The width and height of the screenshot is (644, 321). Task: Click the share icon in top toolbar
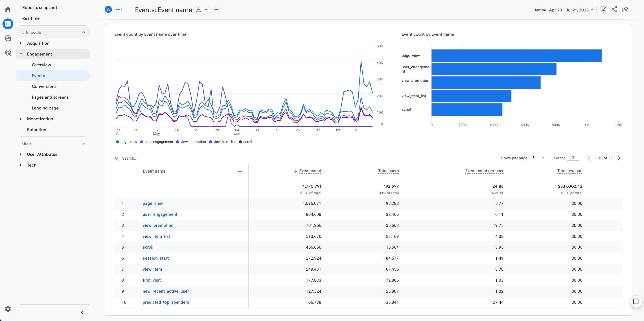pos(615,9)
